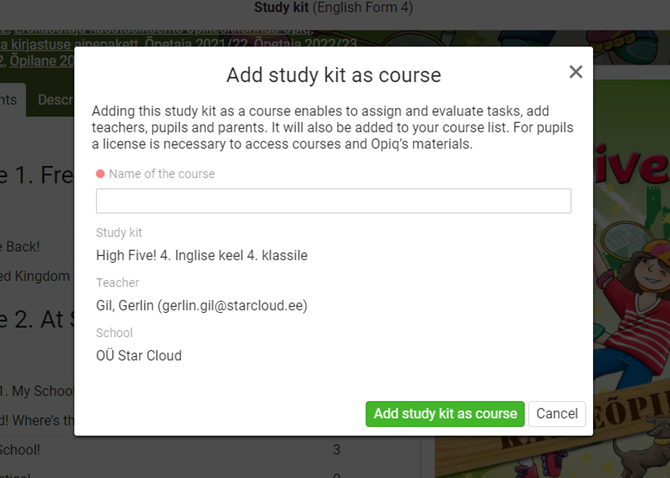Close the dialog with the X icon
Screen dimensions: 670x478
click(x=575, y=72)
